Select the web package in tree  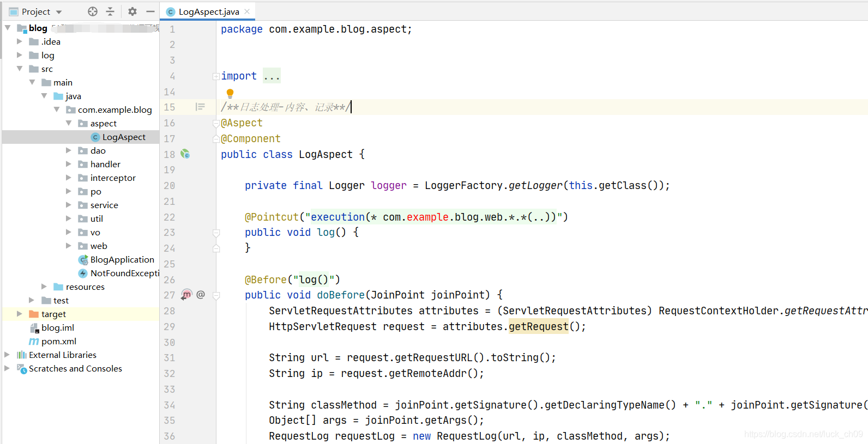[99, 246]
